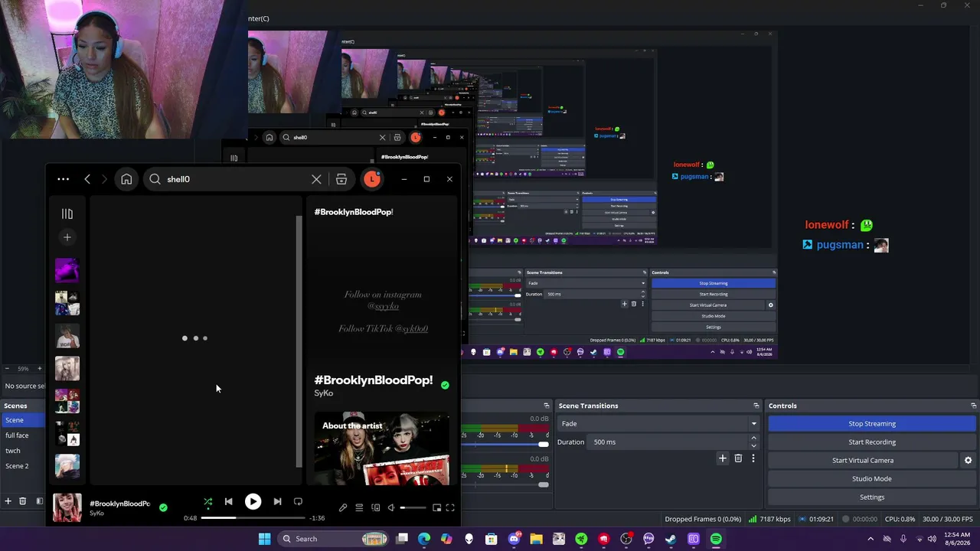Image resolution: width=980 pixels, height=551 pixels.
Task: Skip to the previous track
Action: click(228, 502)
